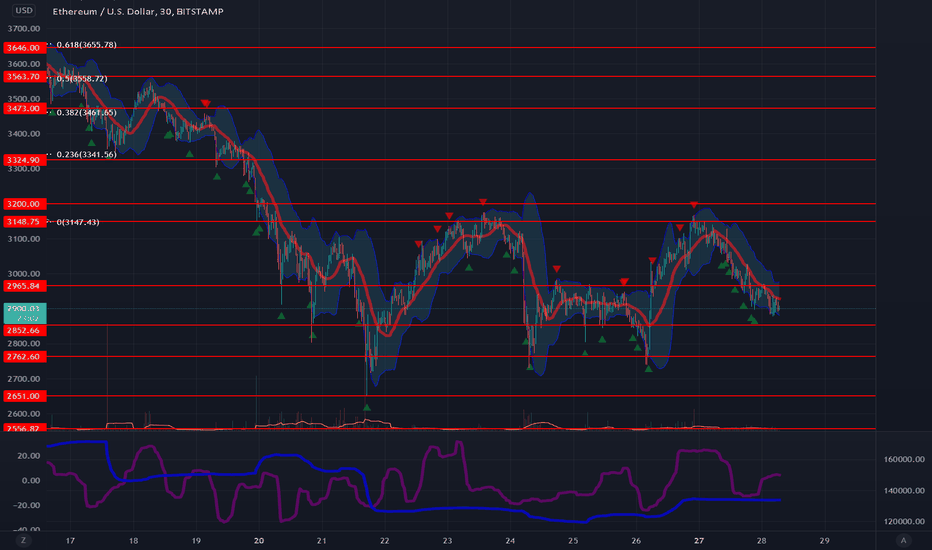This screenshot has height=550, width=932.
Task: Select the 3646.00 red price label
Action: (x=24, y=48)
